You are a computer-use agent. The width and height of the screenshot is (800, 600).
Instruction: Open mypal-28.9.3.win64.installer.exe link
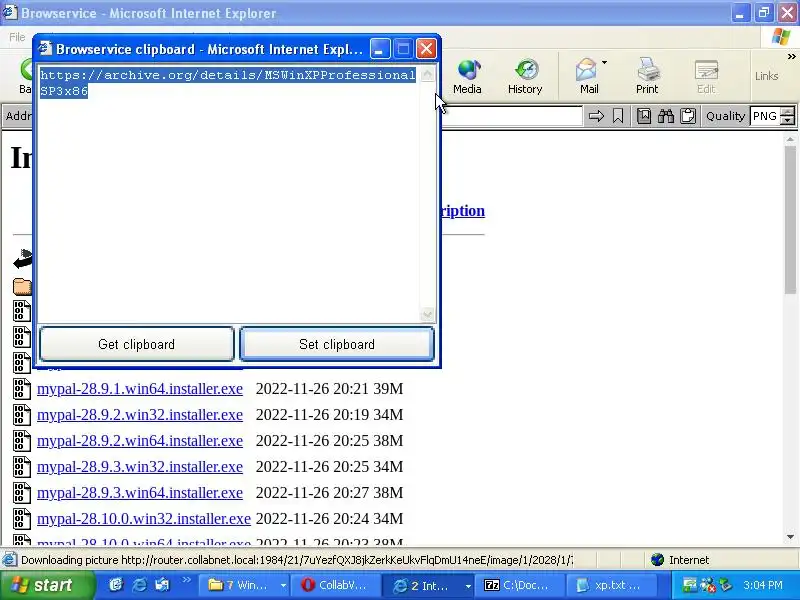140,493
